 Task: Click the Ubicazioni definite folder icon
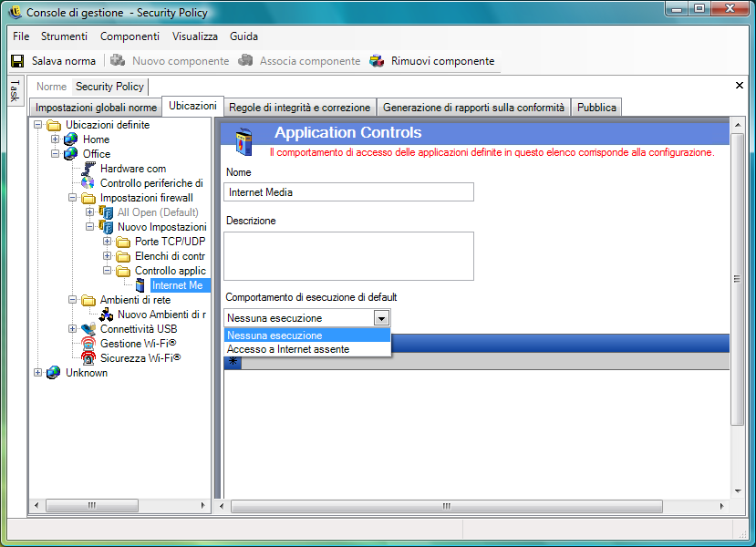tap(54, 125)
